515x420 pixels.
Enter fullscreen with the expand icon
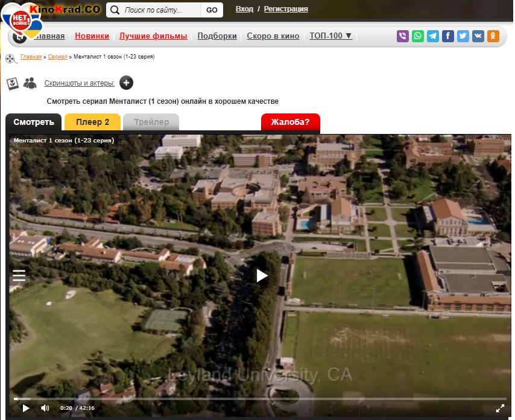(x=500, y=408)
